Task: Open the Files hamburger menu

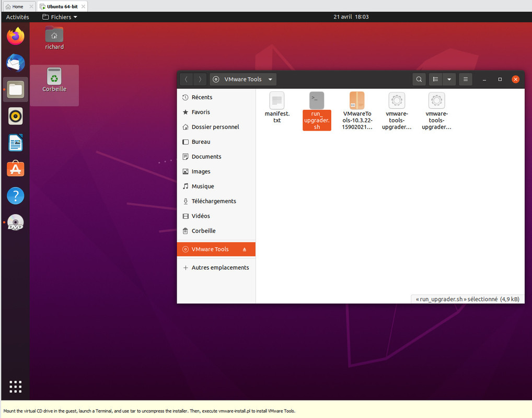Action: click(466, 79)
